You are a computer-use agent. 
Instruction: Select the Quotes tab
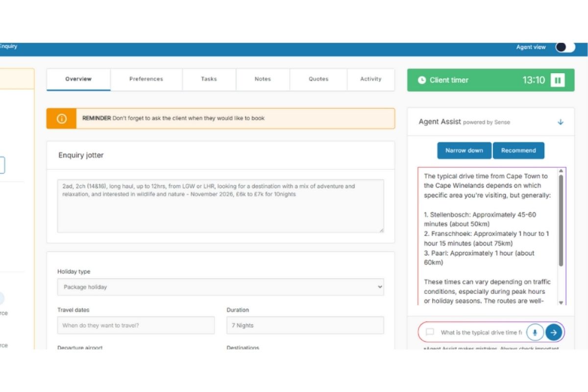pos(318,79)
